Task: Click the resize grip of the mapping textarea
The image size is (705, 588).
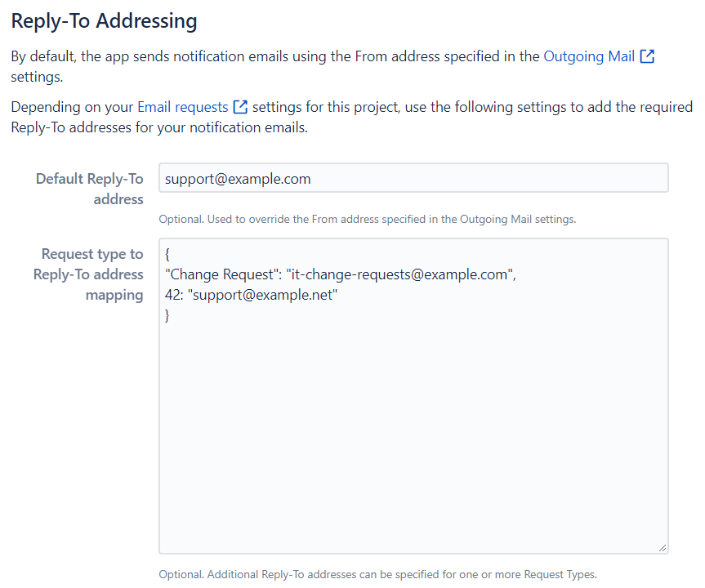Action: [663, 546]
